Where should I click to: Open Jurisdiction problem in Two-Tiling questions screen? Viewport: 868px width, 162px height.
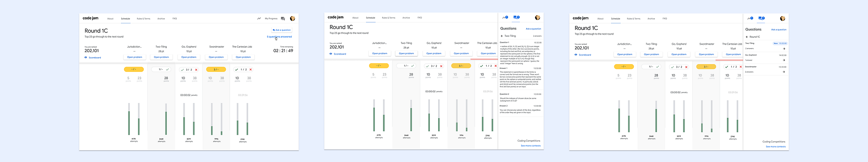pos(380,54)
